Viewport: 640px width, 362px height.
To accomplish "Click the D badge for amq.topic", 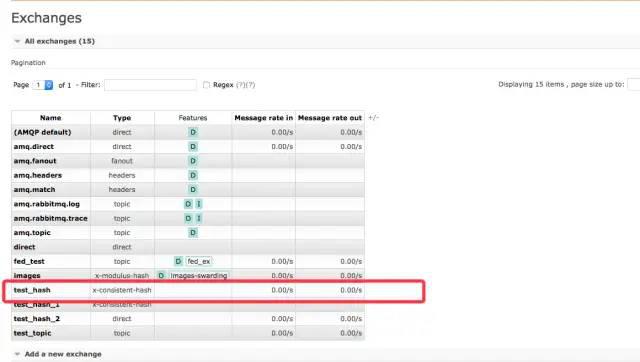I will (193, 233).
